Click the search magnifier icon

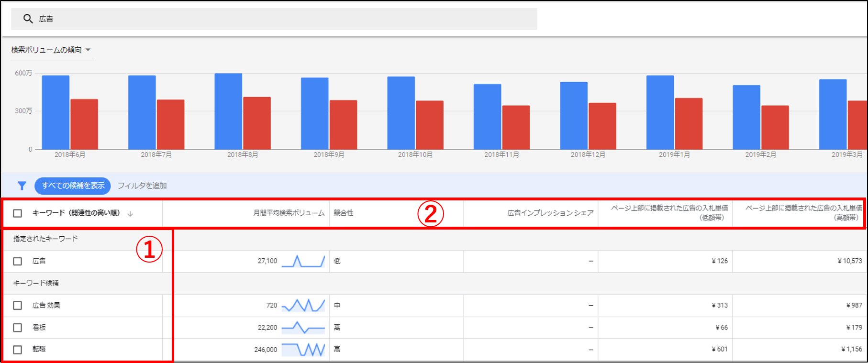click(28, 19)
